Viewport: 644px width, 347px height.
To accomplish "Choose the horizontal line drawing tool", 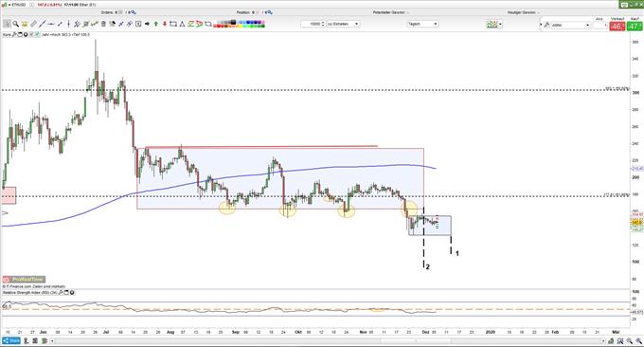I will 50,24.
